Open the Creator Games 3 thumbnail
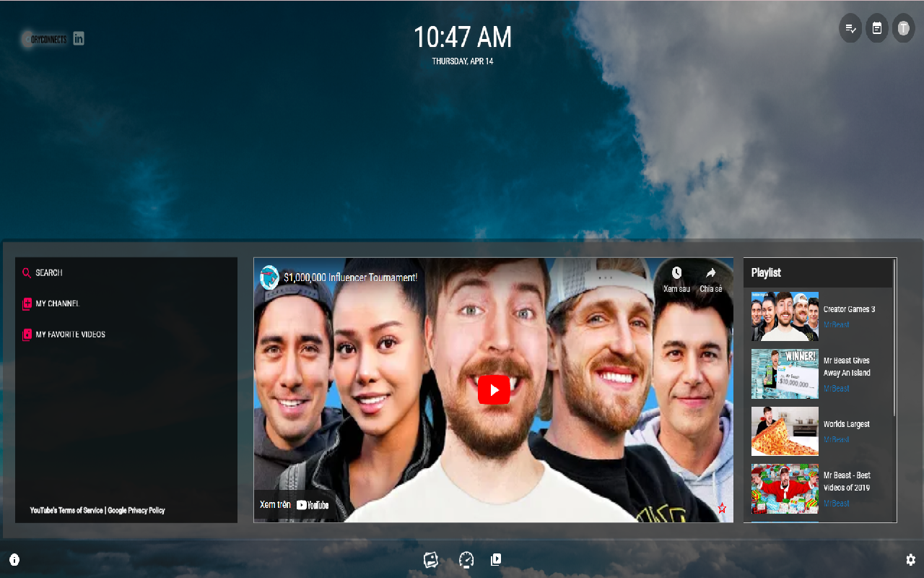This screenshot has width=924, height=578. point(785,316)
